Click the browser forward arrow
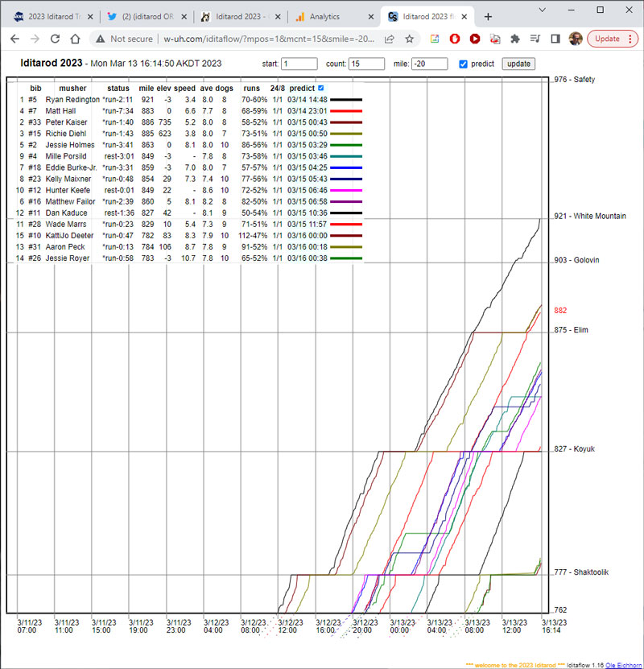Image resolution: width=644 pixels, height=669 pixels. click(35, 39)
